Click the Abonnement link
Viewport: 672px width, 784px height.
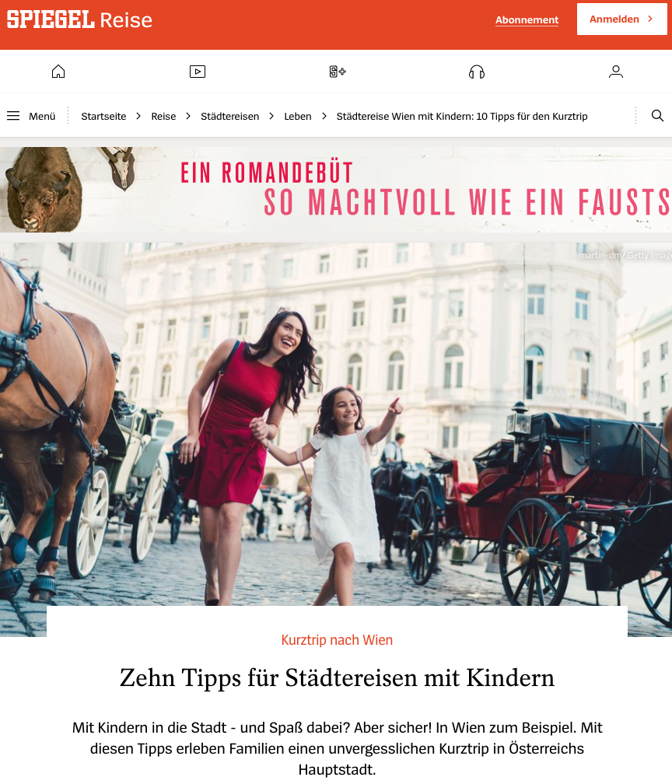(527, 20)
